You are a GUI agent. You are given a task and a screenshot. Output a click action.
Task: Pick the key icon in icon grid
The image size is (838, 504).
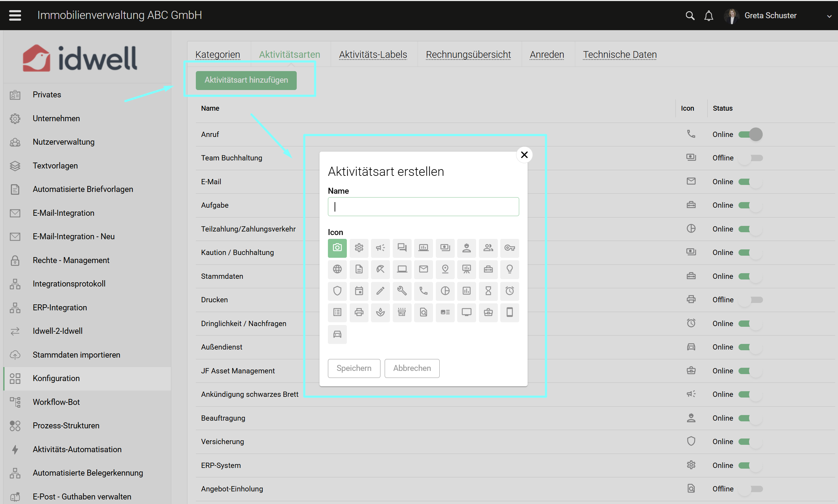click(509, 248)
